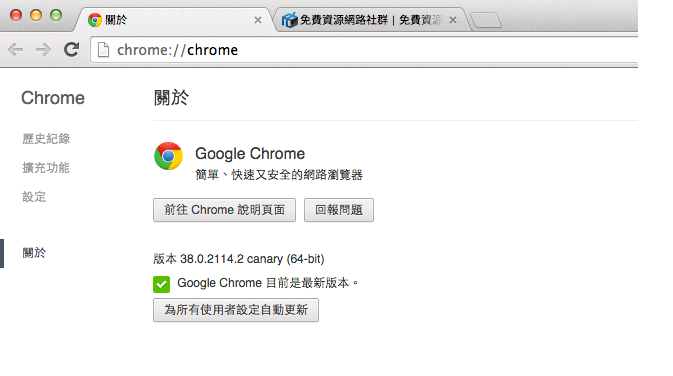Click the page icon in address bar
Image resolution: width=673 pixels, height=376 pixels.
[x=103, y=50]
